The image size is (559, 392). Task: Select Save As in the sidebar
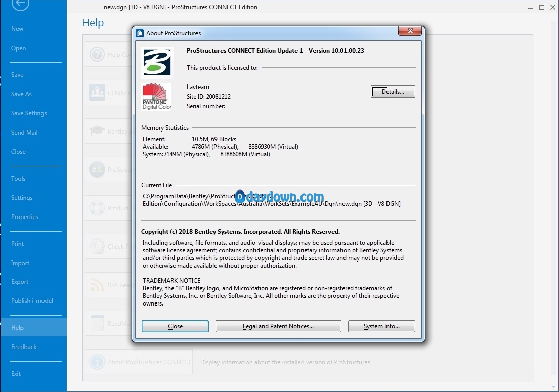pos(21,94)
